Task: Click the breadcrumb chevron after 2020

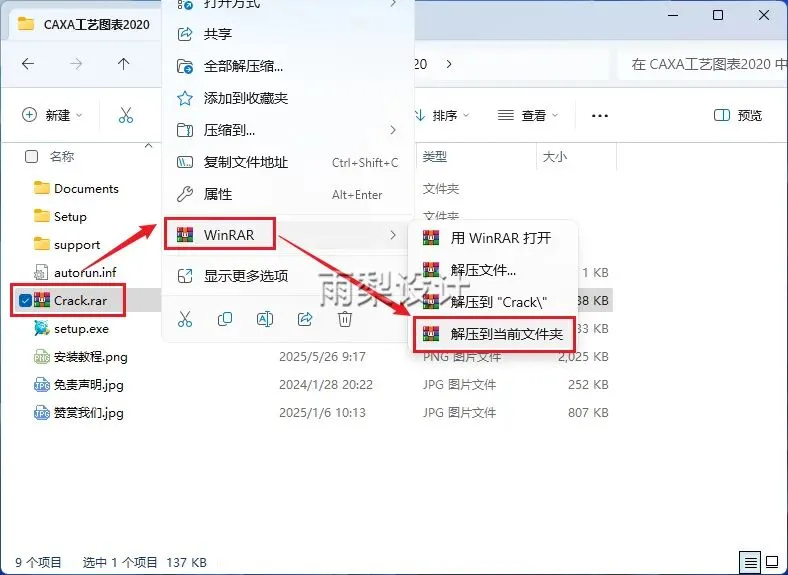Action: click(449, 64)
